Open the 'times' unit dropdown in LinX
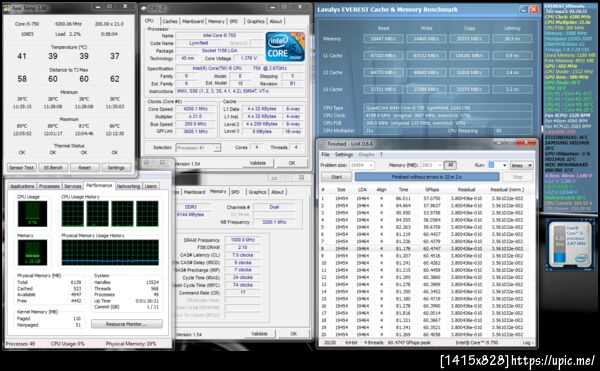 click(x=522, y=165)
